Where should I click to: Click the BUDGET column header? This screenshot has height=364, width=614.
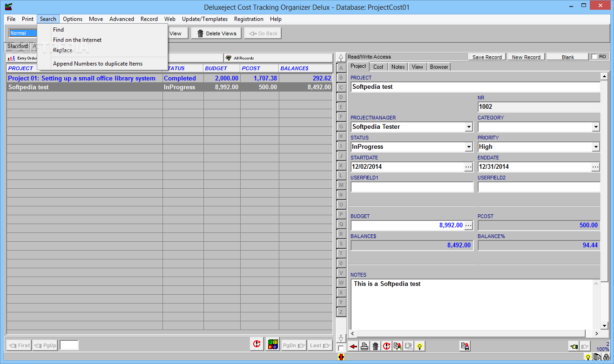pos(222,68)
